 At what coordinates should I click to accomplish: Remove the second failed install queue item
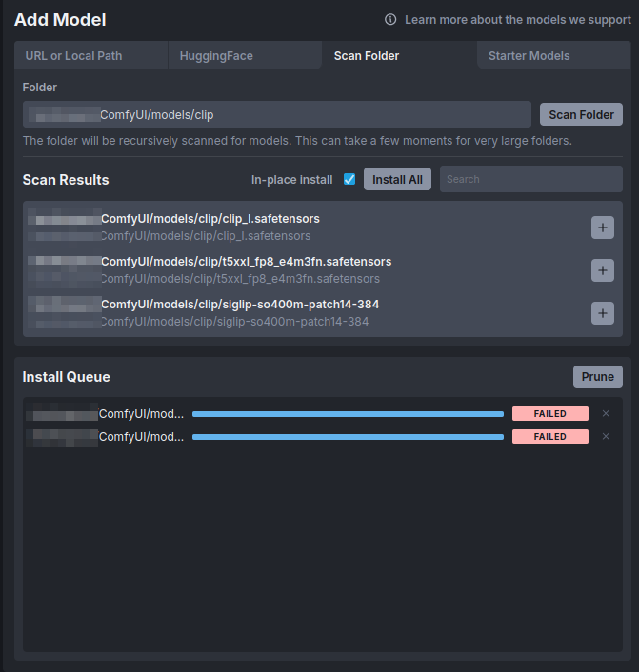click(606, 436)
